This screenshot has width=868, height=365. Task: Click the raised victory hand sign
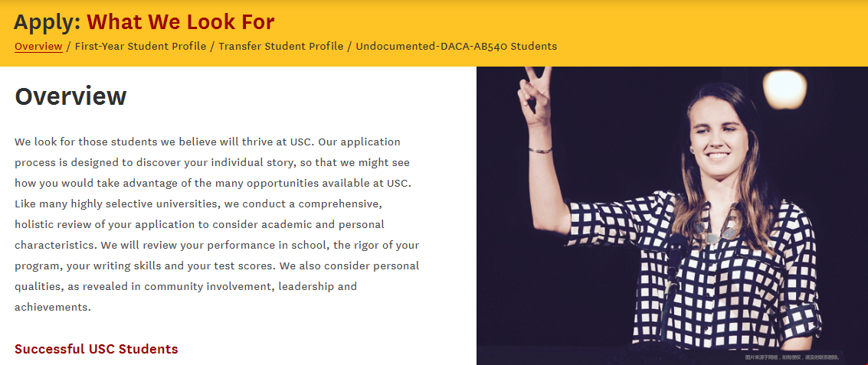click(533, 94)
